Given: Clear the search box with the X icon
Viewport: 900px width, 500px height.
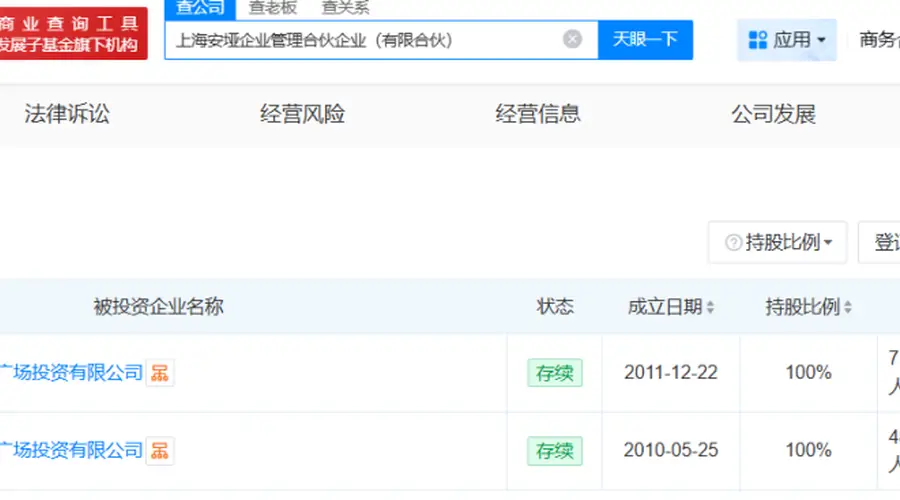Looking at the screenshot, I should 572,40.
